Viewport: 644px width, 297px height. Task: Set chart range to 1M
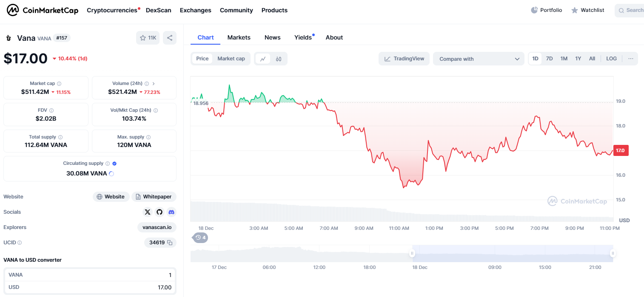564,59
